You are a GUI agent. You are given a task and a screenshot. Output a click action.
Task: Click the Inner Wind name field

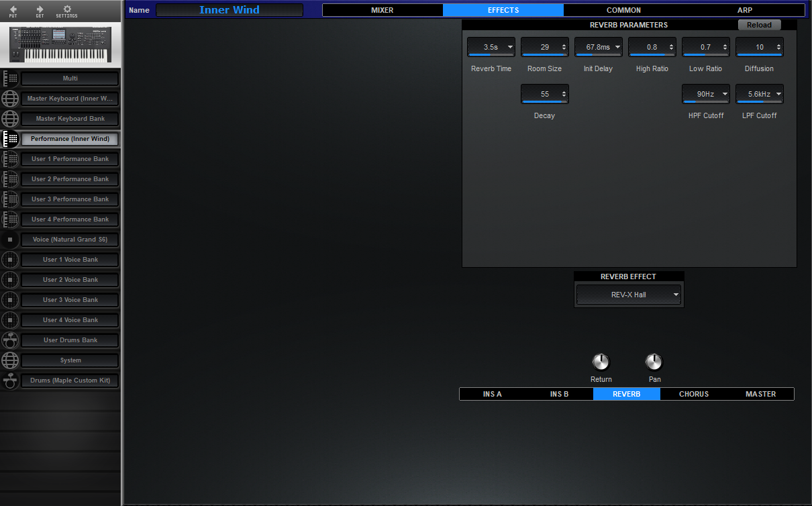230,9
